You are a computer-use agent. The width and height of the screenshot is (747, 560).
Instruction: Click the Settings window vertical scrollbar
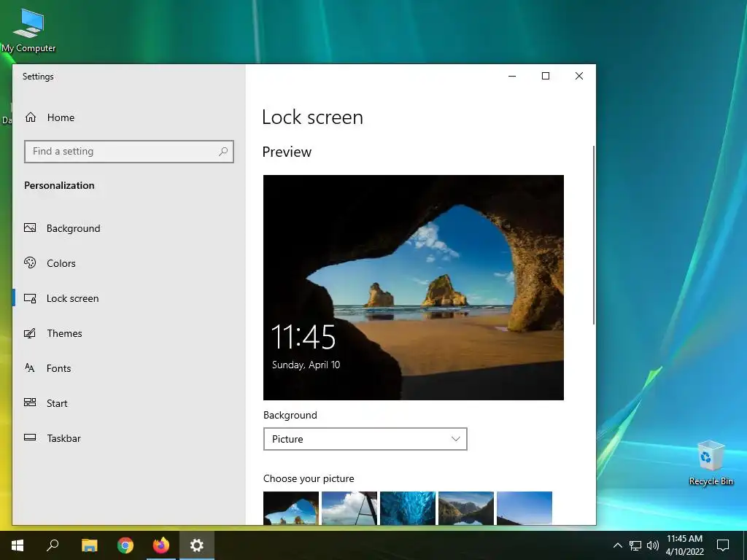point(594,236)
